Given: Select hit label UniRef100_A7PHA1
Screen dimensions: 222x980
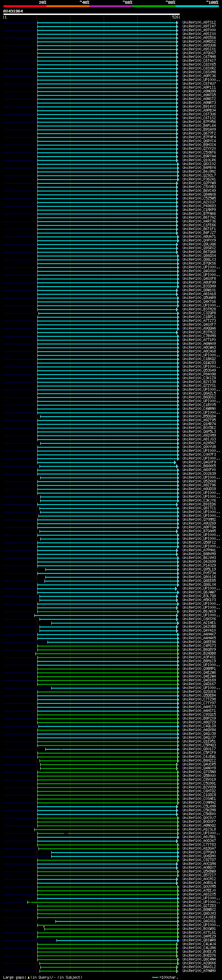Looking at the screenshot, I should click(199, 550).
